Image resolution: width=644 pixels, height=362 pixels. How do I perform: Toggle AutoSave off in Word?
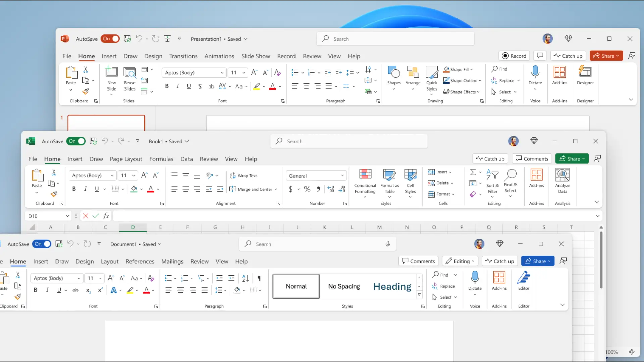[42, 244]
